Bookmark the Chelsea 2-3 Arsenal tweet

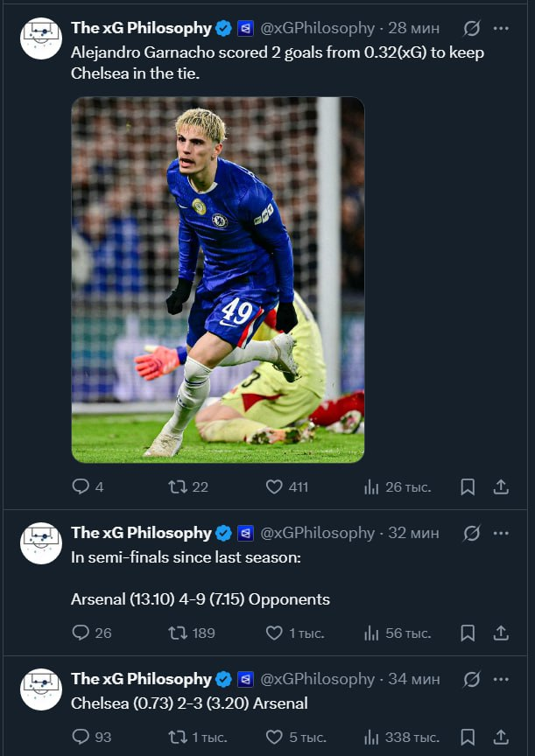click(468, 737)
